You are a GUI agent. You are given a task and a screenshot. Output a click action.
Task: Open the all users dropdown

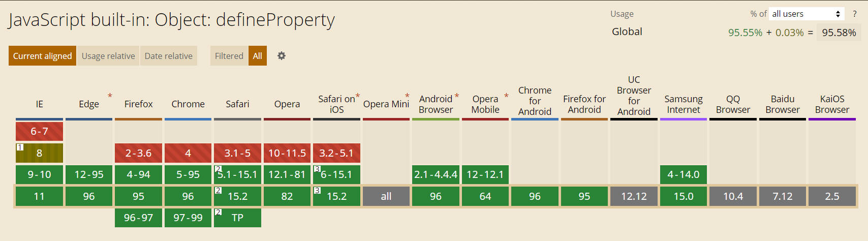(807, 14)
